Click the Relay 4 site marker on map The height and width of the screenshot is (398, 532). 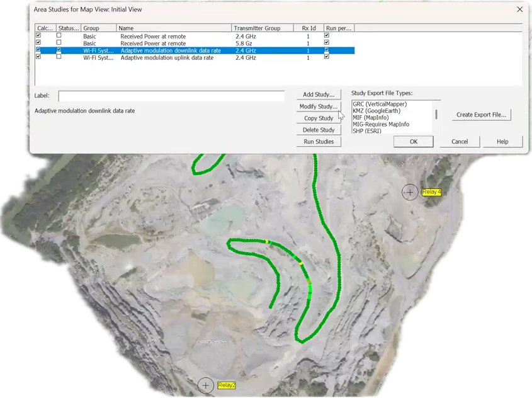(x=410, y=192)
